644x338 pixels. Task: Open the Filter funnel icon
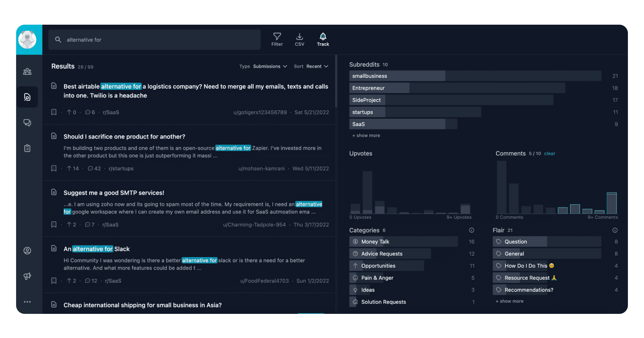(277, 39)
